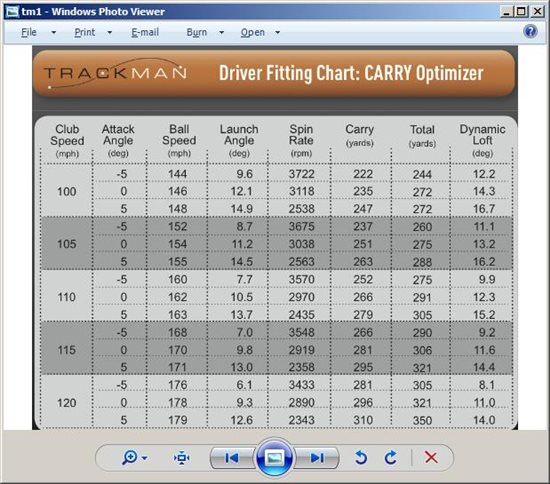Viewport: 550px width, 484px height.
Task: Expand the File menu arrow
Action: click(x=53, y=33)
